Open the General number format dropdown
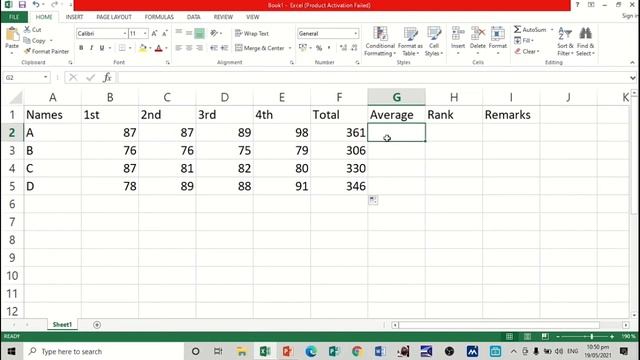The image size is (640, 360). (356, 33)
